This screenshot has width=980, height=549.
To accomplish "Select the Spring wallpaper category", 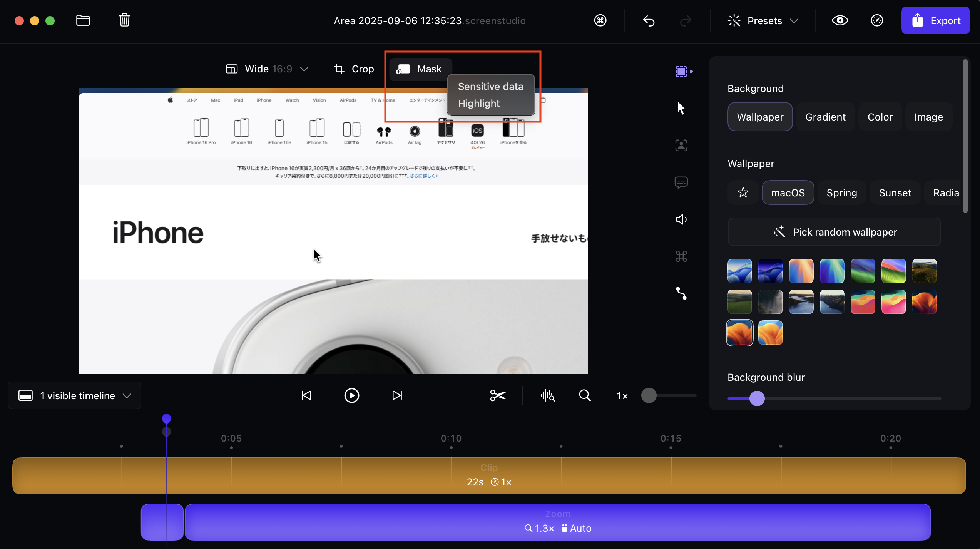I will tap(842, 192).
